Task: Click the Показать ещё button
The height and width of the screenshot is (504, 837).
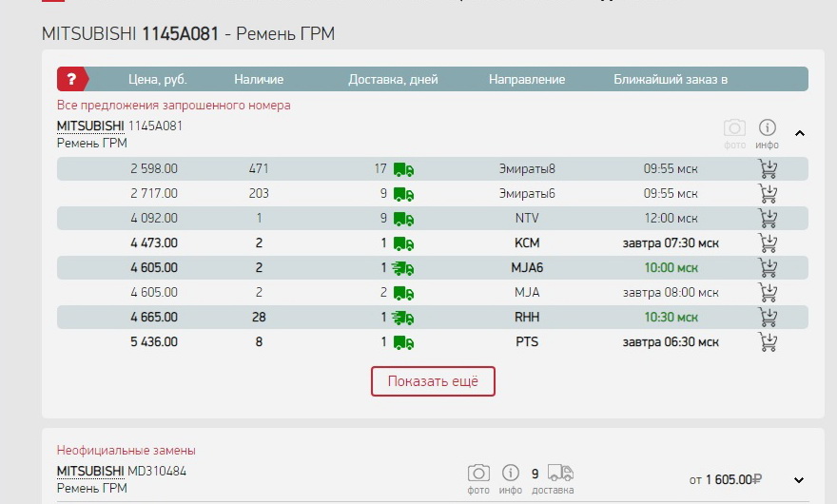Action: [433, 381]
